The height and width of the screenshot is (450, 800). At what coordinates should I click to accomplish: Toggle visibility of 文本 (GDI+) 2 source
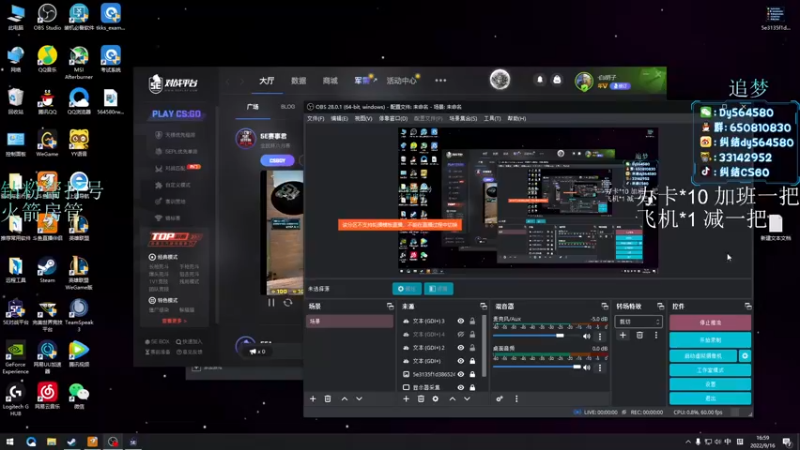coord(461,347)
